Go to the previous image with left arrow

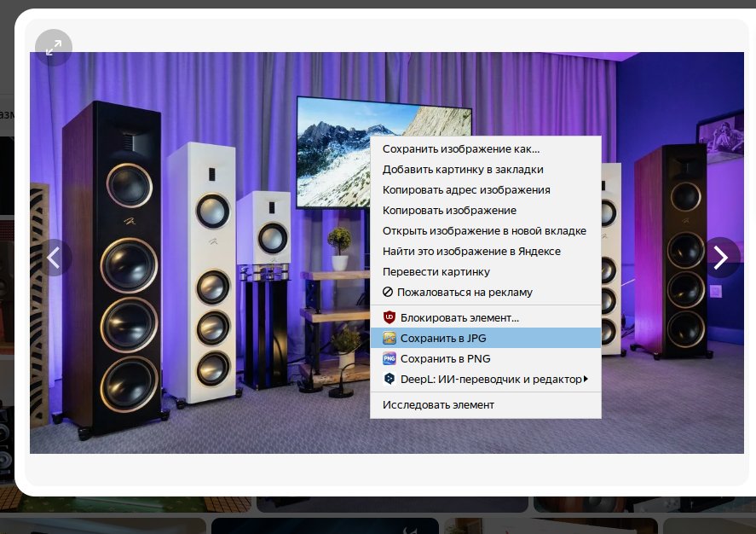[54, 257]
